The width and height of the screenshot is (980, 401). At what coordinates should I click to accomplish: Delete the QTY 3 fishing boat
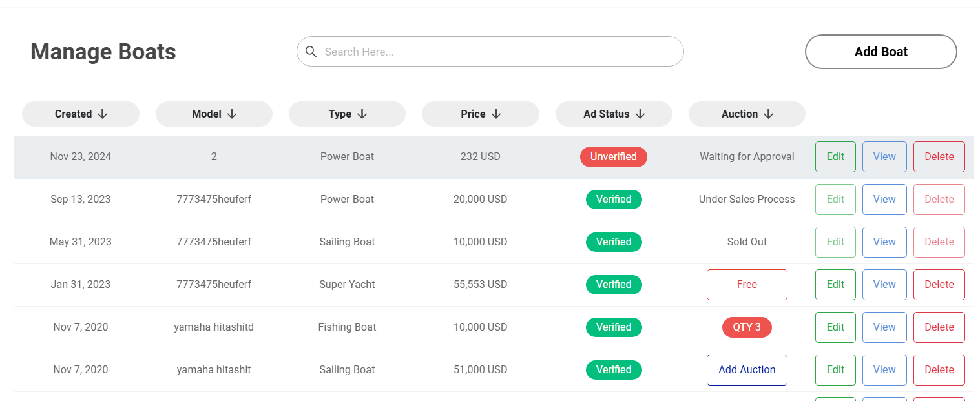(939, 327)
